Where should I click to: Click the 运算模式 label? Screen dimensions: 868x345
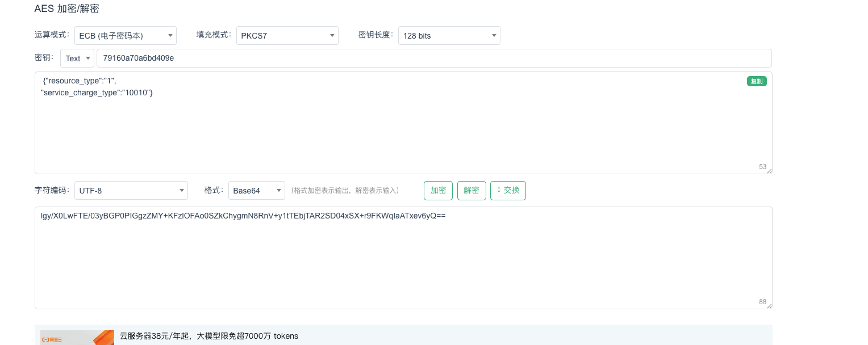(52, 35)
